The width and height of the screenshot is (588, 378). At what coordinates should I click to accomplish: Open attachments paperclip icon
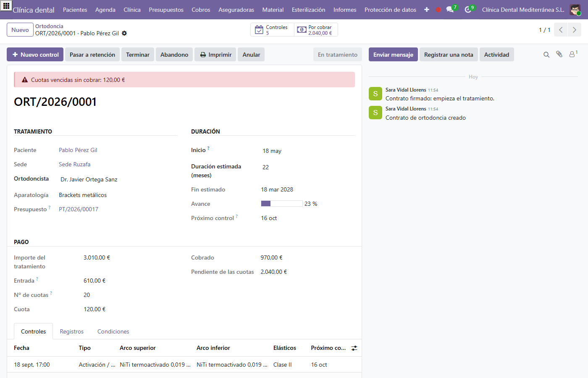(x=559, y=54)
